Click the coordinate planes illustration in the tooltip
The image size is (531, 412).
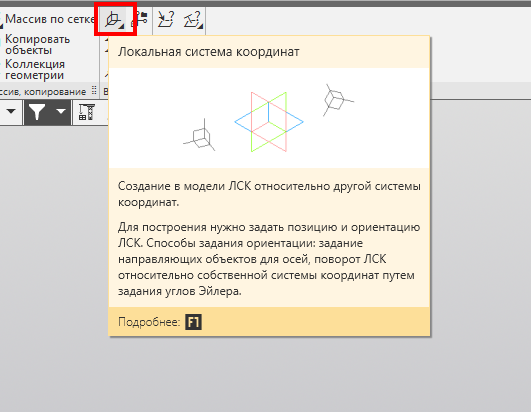pos(269,118)
